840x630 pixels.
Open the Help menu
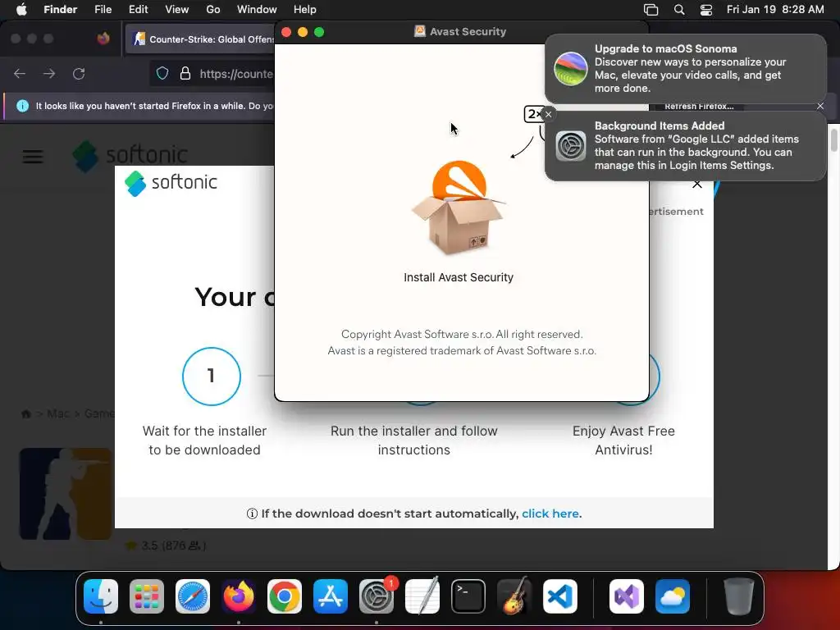coord(305,10)
